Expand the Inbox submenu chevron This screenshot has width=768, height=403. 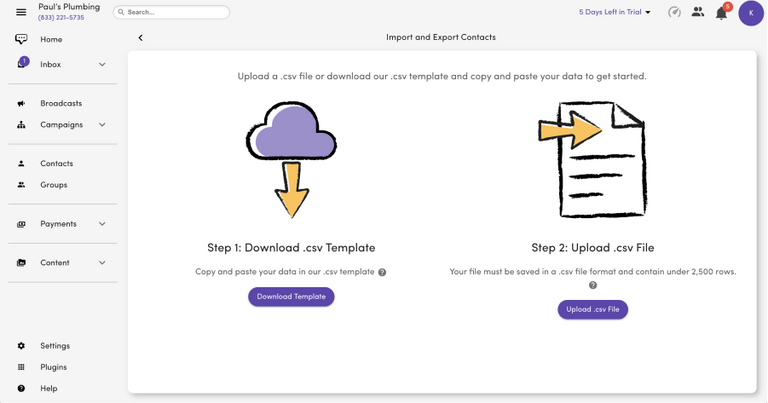tap(102, 65)
